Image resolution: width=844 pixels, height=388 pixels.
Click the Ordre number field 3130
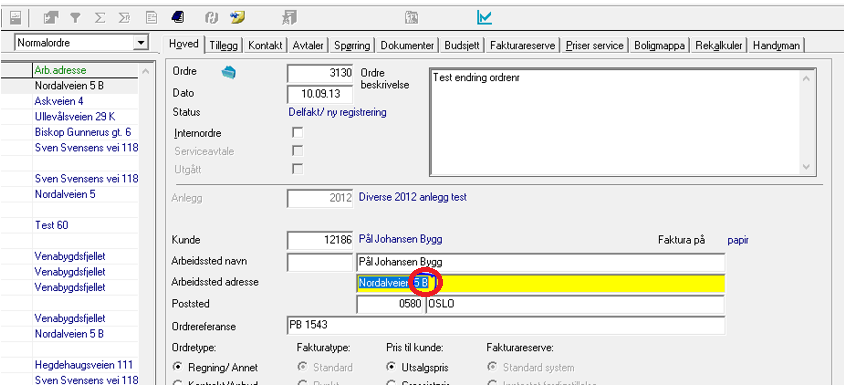[320, 73]
